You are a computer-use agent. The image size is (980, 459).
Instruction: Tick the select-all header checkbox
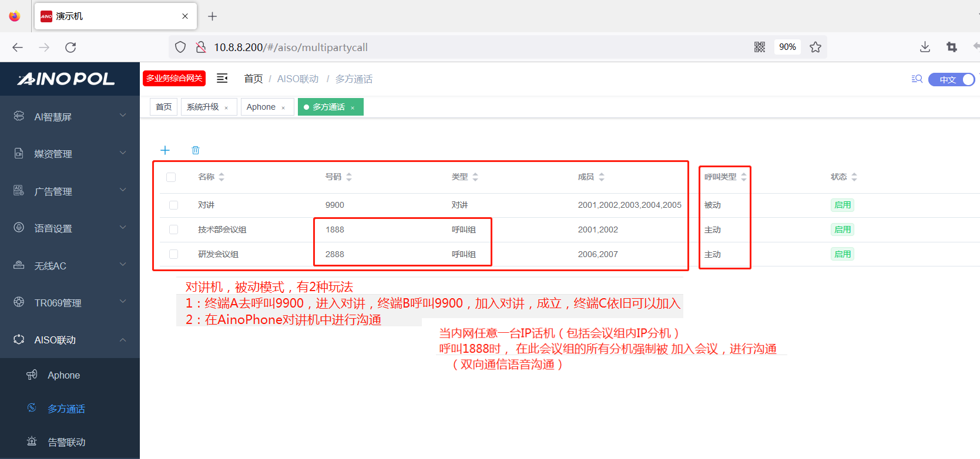pos(171,177)
